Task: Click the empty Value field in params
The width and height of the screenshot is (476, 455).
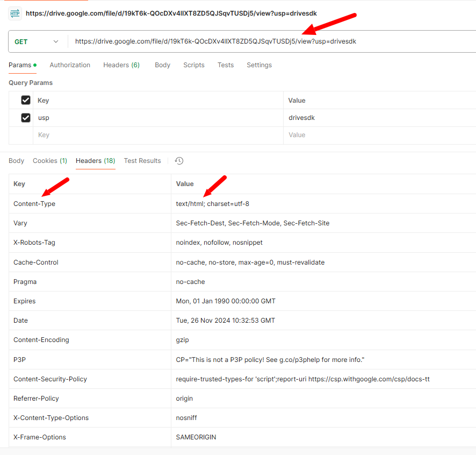Action: [x=376, y=135]
